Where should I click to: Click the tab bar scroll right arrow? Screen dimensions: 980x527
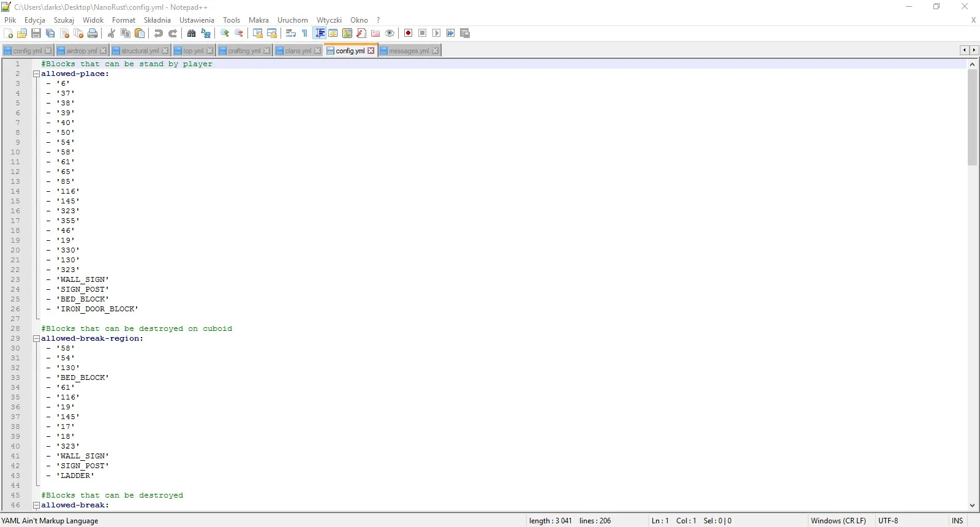click(974, 50)
